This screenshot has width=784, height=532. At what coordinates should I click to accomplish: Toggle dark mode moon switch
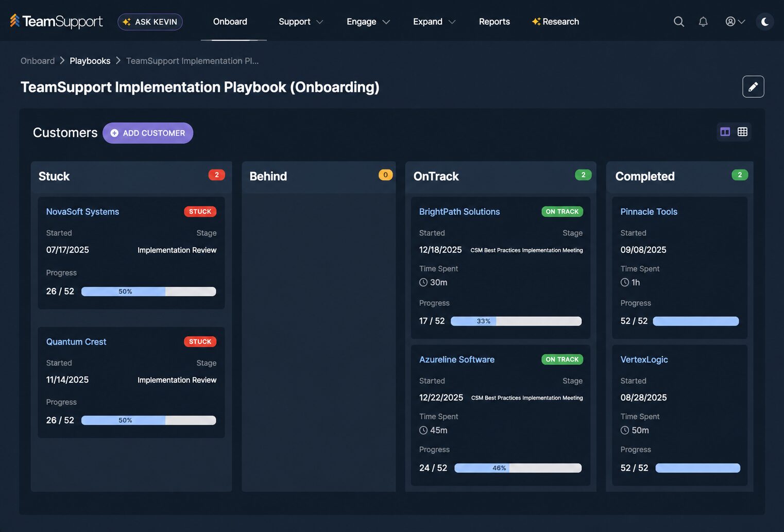pos(765,22)
